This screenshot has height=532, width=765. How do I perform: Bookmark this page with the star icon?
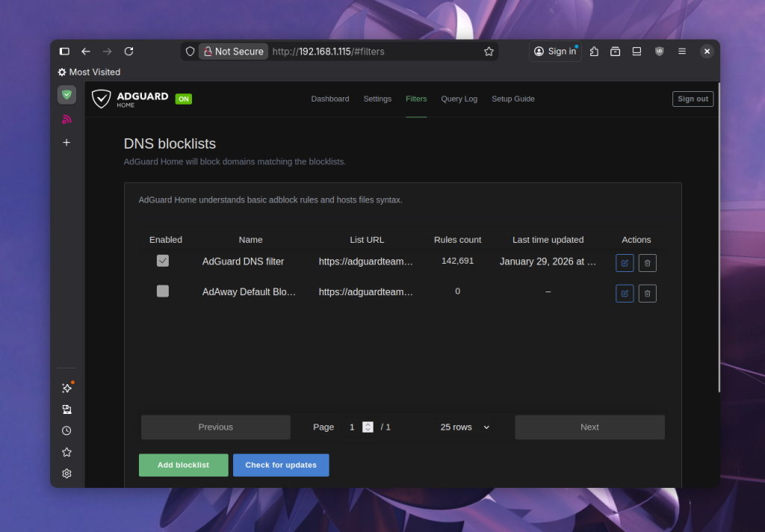coord(489,52)
